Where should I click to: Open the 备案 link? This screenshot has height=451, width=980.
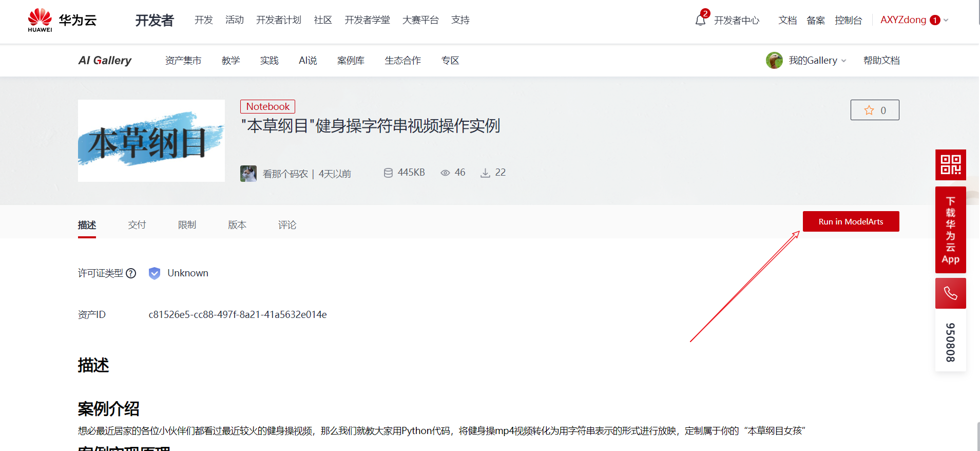[x=816, y=20]
